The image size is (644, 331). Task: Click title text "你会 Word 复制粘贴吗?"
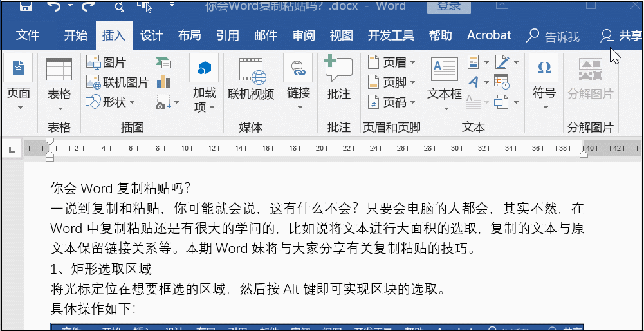[121, 188]
